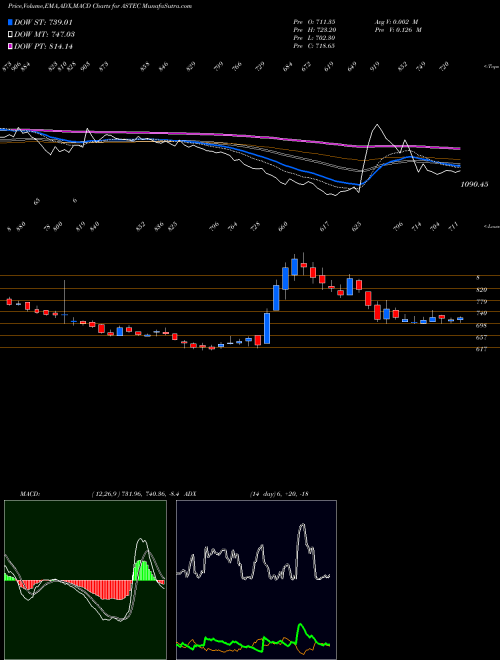Click the 'Pre V: 0.126 M' volume text
This screenshot has width=500, height=660.
coord(398,30)
